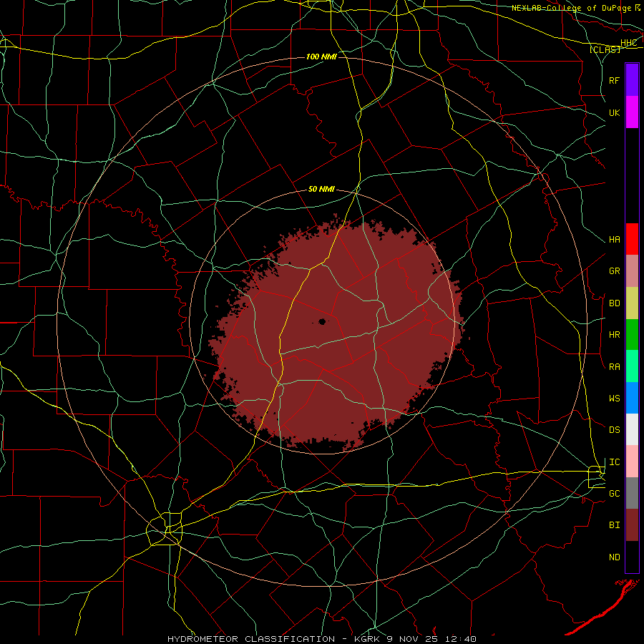The height and width of the screenshot is (644, 644).
Task: Click the HA legend label
Action: [614, 240]
